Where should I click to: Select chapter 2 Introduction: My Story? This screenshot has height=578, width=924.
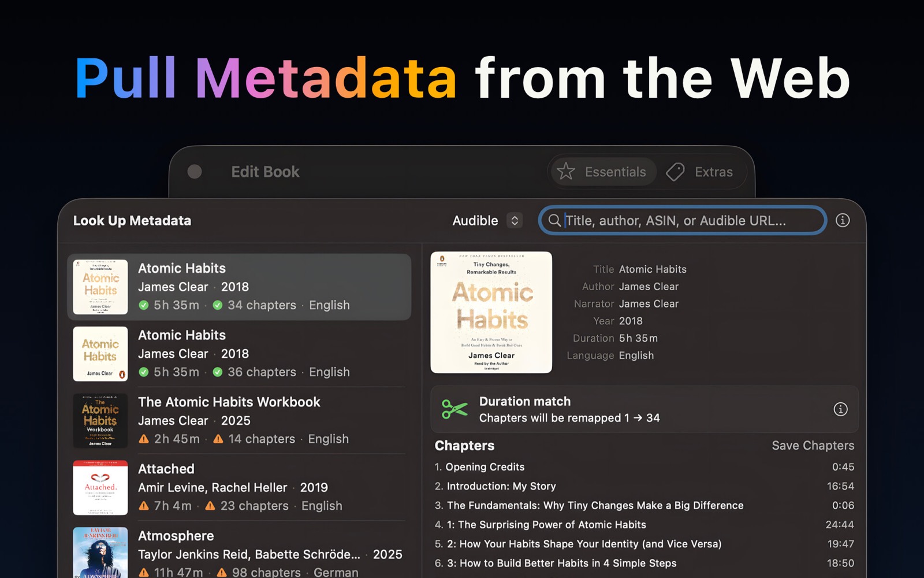pyautogui.click(x=644, y=486)
